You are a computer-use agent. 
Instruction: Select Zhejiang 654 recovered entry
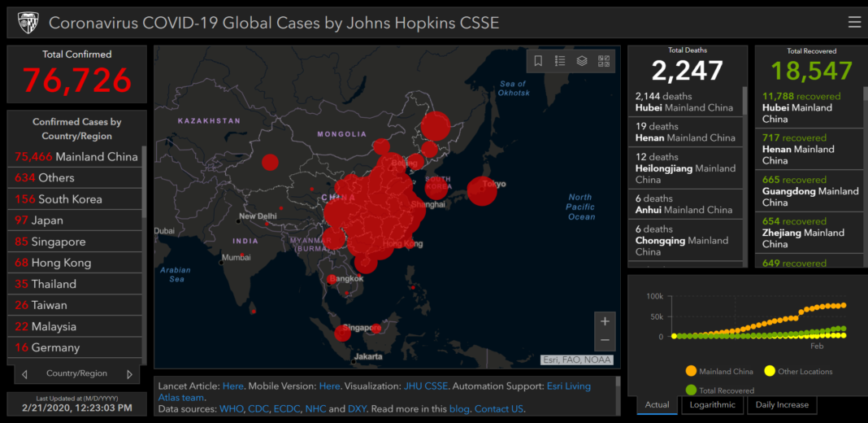click(809, 233)
